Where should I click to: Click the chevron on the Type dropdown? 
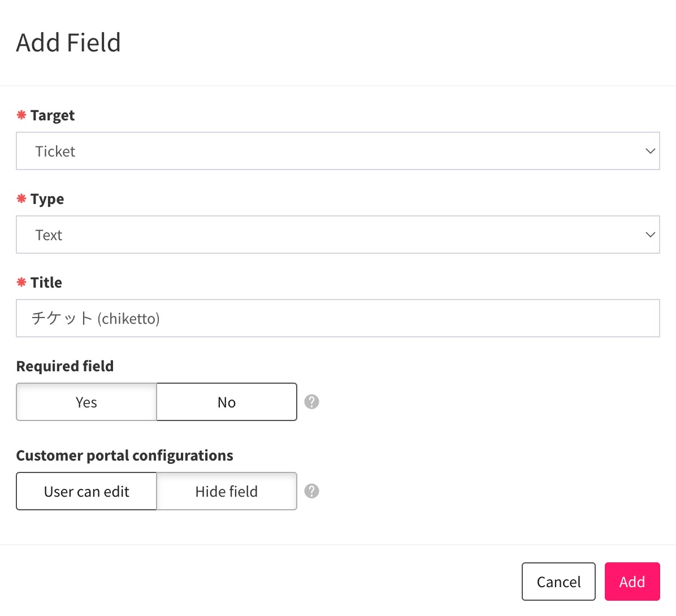[x=649, y=235]
